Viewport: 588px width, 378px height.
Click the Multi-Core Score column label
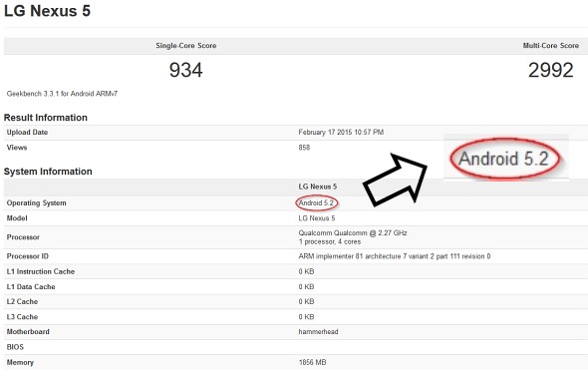pyautogui.click(x=551, y=46)
